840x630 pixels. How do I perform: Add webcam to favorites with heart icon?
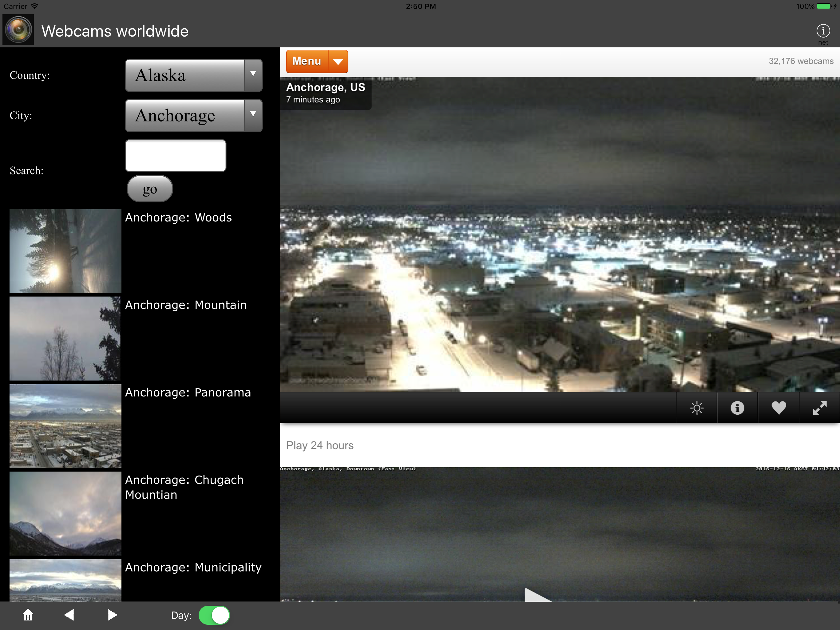pyautogui.click(x=779, y=408)
